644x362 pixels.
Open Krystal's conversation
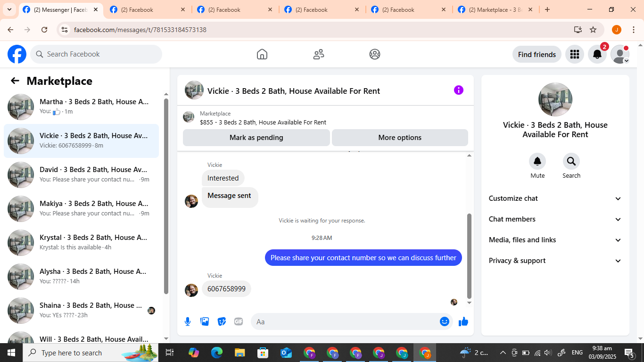coord(81,243)
